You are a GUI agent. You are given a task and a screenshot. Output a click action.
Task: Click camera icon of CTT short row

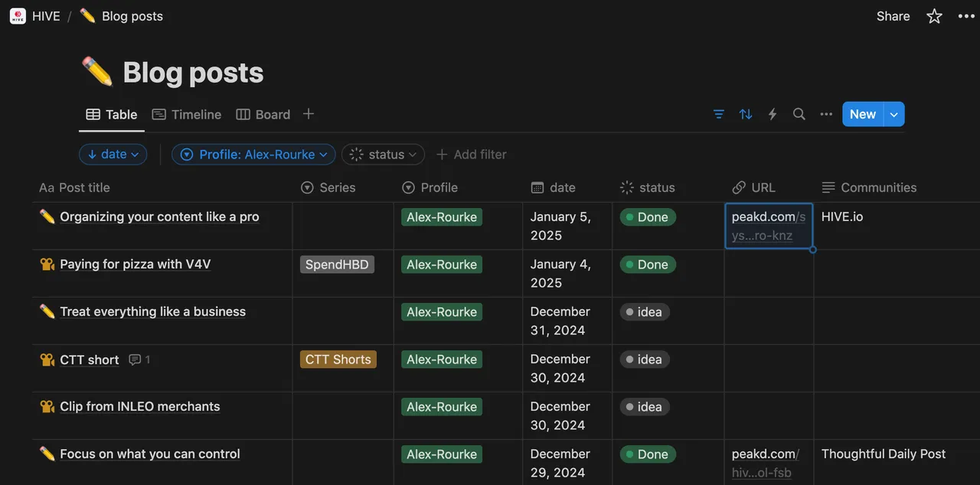(47, 360)
